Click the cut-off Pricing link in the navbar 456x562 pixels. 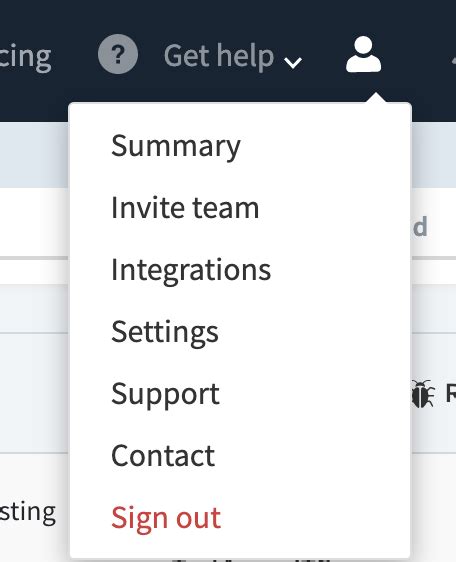(x=25, y=57)
